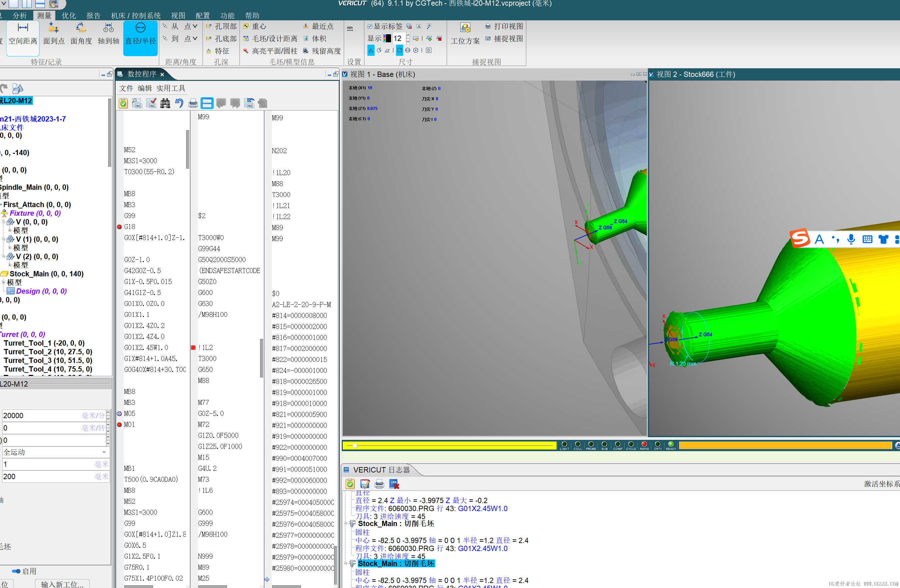Click the 打印视图 print view button
This screenshot has height=588, width=900.
click(x=504, y=26)
